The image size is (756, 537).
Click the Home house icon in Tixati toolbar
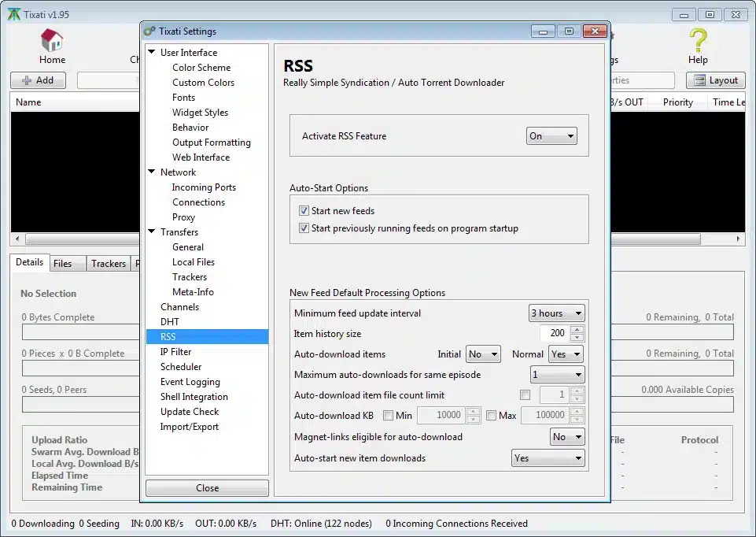[x=52, y=40]
